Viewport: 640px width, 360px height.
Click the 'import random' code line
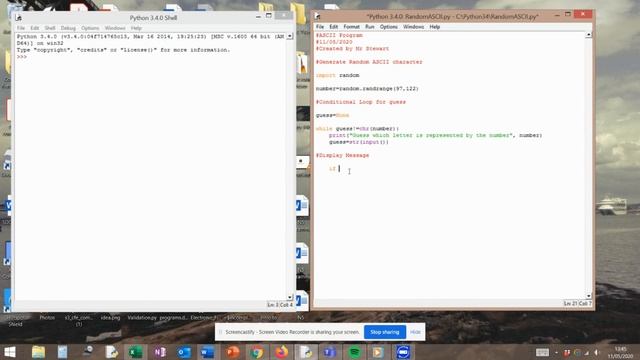(338, 76)
